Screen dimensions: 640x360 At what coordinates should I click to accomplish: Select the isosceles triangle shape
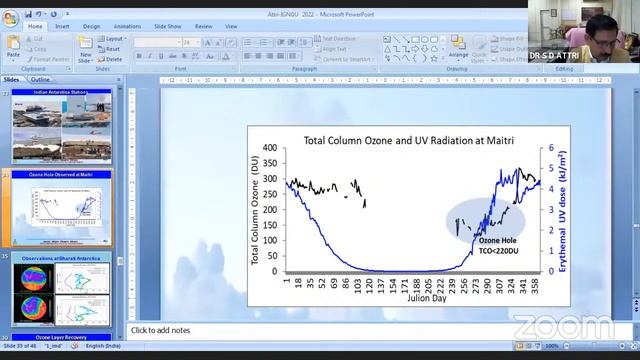387,49
